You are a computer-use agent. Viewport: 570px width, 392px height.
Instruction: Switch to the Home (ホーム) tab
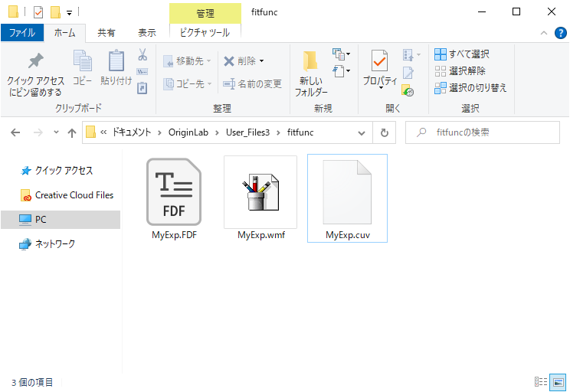[64, 33]
